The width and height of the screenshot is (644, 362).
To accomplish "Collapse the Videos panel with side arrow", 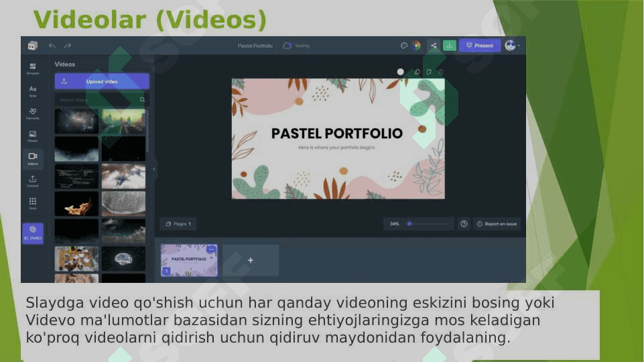I will [154, 169].
